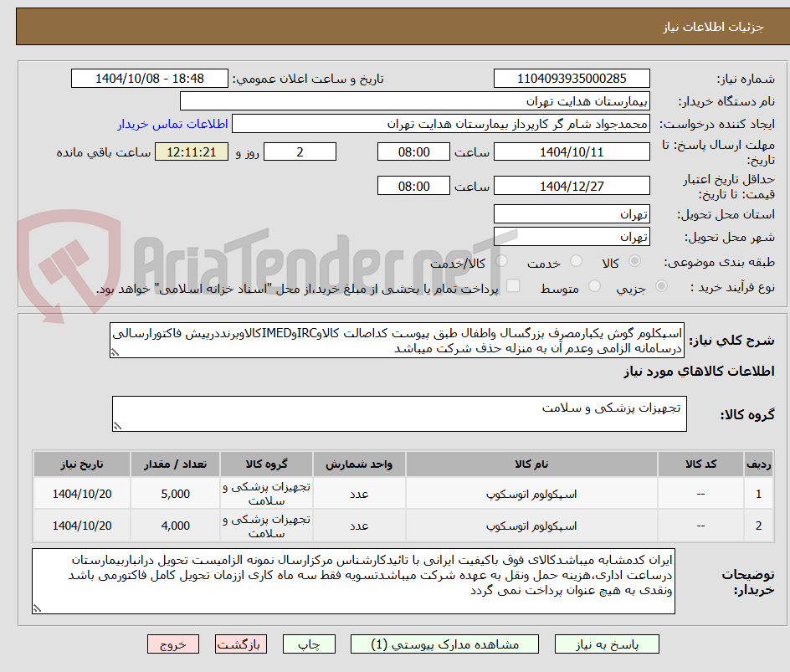
Task: Click the date 1404/10/20 in row 2
Action: point(82,526)
